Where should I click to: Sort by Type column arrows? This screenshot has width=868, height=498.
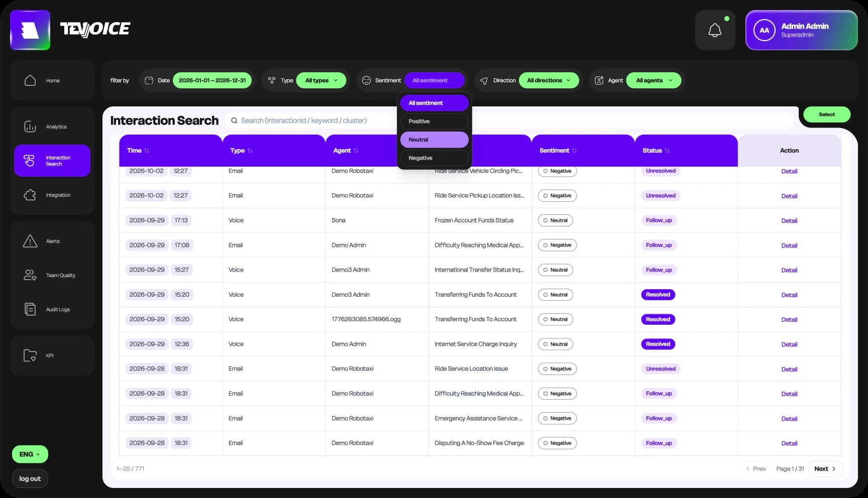(x=250, y=151)
